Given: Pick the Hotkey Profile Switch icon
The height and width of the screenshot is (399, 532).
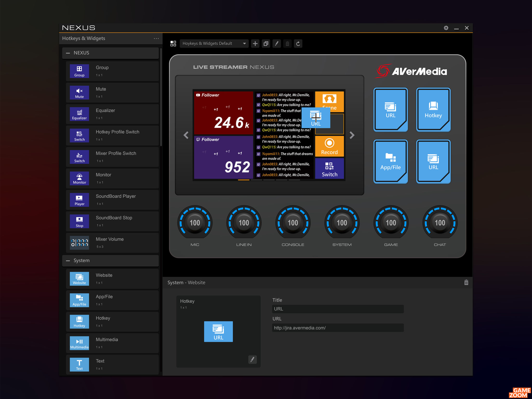Looking at the screenshot, I should pyautogui.click(x=79, y=135).
